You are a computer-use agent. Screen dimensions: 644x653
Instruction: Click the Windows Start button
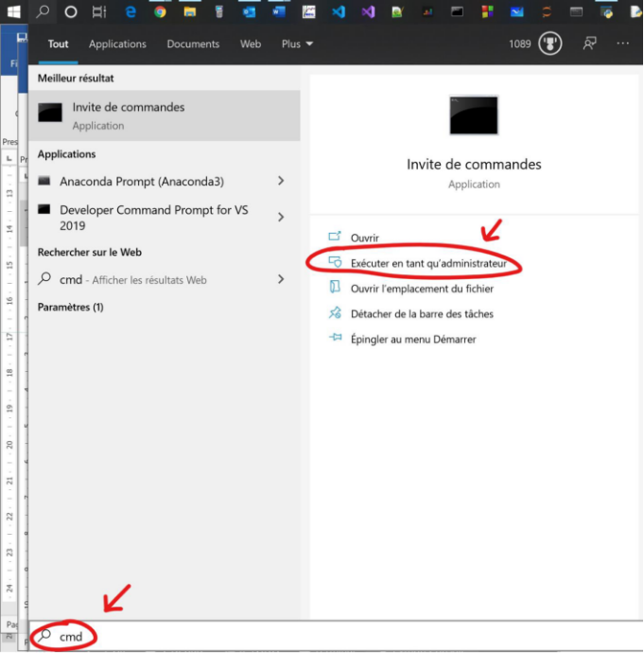point(13,11)
